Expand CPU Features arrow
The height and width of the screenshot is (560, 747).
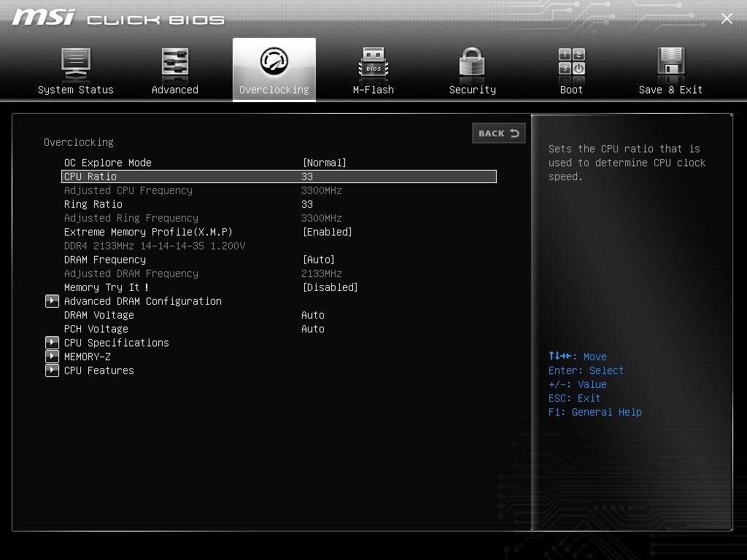pos(52,370)
